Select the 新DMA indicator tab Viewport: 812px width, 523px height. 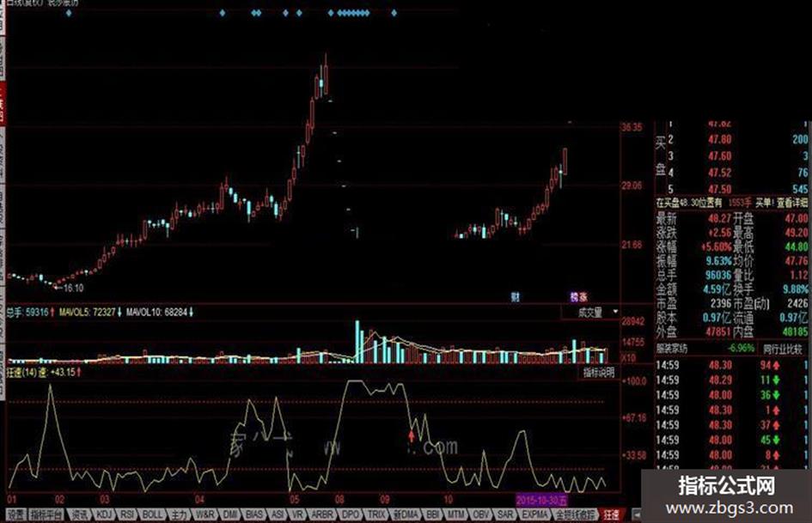click(x=406, y=514)
